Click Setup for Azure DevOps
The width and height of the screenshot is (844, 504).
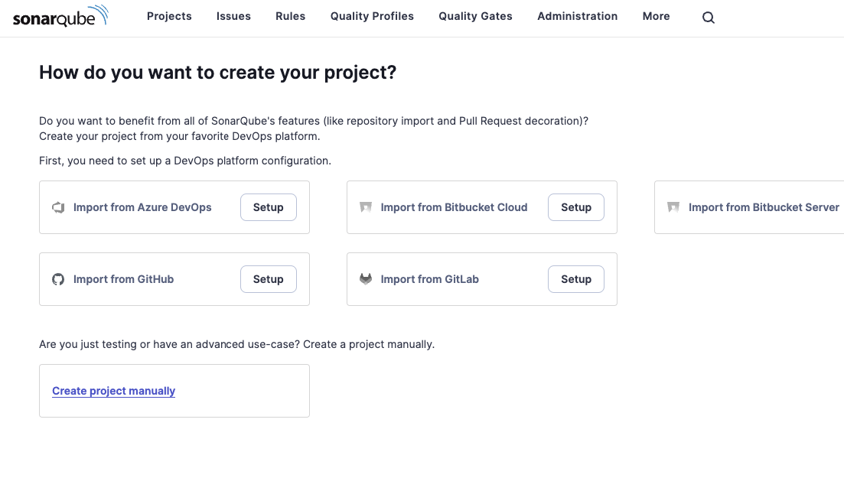coord(269,207)
